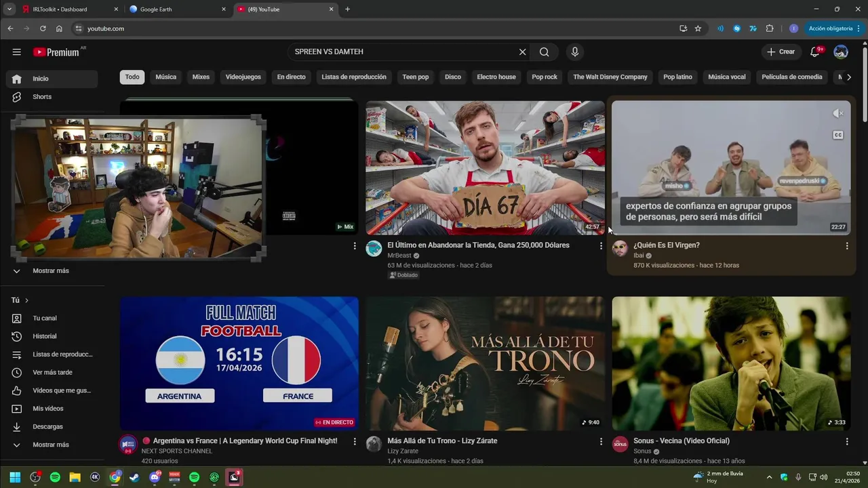The width and height of the screenshot is (868, 488).
Task: Select the Videojuegos filter chip
Action: click(x=243, y=77)
